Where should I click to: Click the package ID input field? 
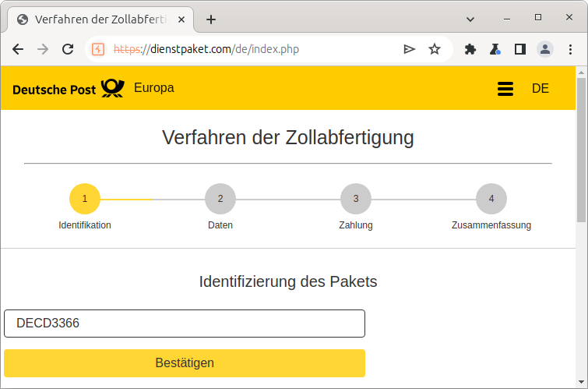pyautogui.click(x=185, y=324)
